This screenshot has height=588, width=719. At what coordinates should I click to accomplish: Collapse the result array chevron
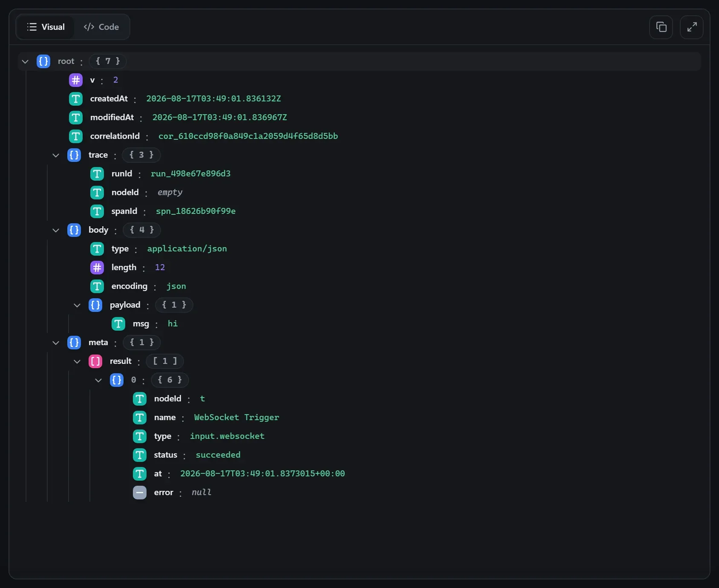pyautogui.click(x=77, y=361)
